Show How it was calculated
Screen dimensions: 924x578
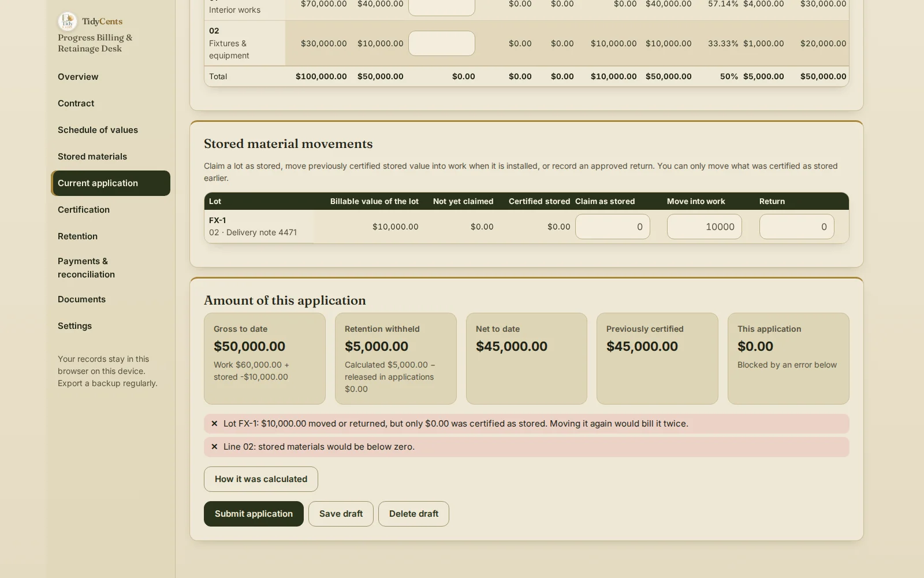point(261,479)
